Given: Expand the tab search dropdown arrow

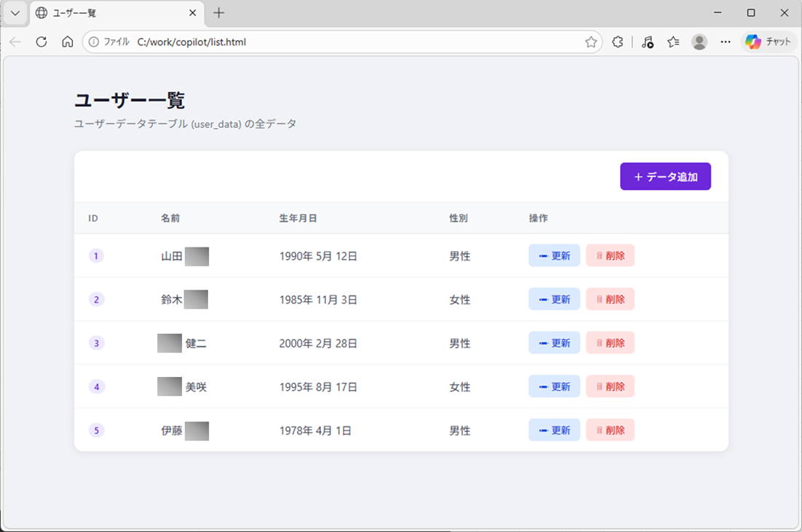Looking at the screenshot, I should [15, 13].
